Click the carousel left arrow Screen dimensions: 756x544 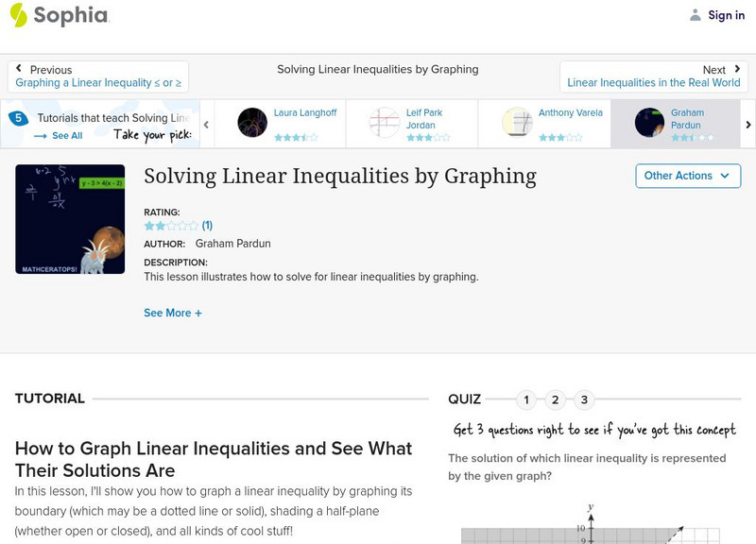pyautogui.click(x=206, y=124)
